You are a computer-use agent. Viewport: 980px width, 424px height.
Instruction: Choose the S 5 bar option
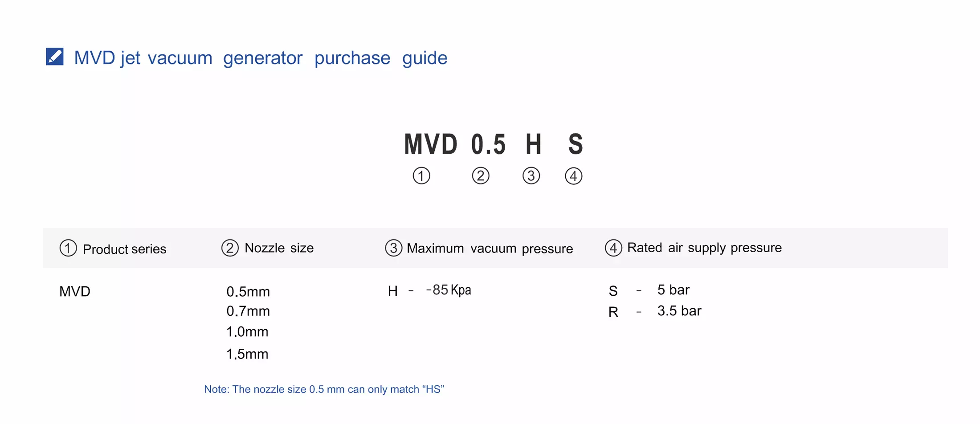pos(649,290)
